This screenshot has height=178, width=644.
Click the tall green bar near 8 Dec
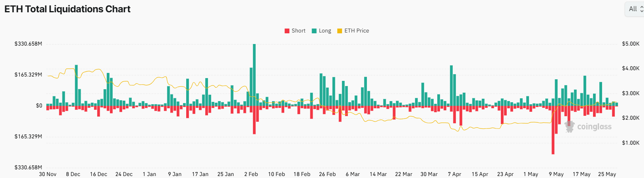76,85
